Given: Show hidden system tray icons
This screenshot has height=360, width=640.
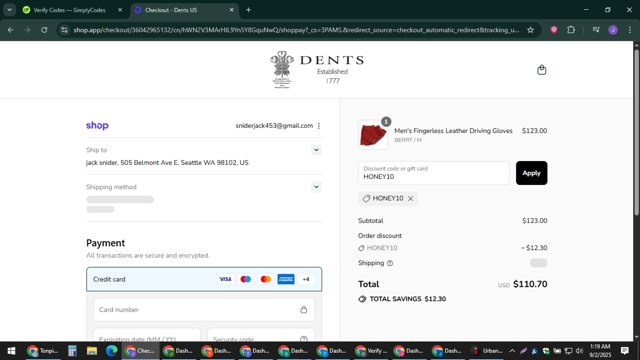Looking at the screenshot, I should pos(512,351).
